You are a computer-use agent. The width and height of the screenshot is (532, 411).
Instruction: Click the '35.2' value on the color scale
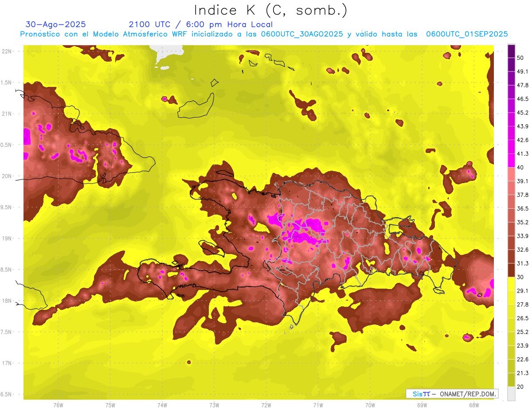coord(523,222)
